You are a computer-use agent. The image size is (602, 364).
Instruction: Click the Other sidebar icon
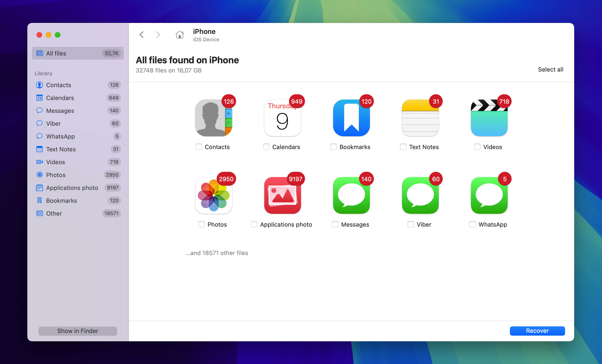[39, 213]
